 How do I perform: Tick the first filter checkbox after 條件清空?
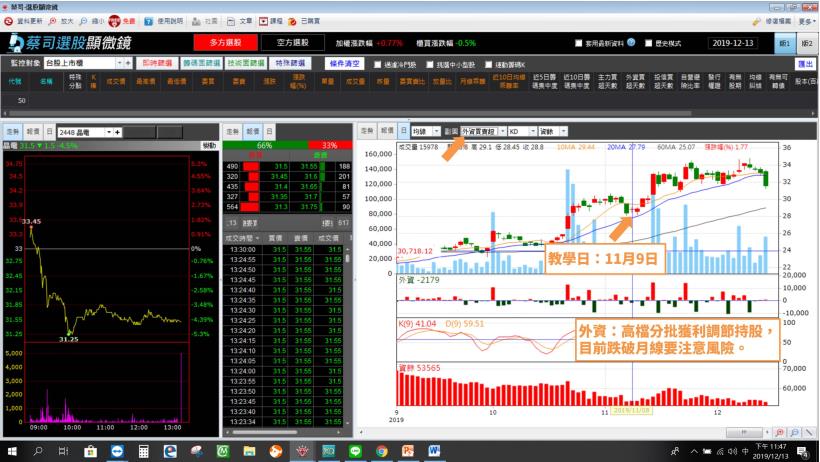pos(377,64)
